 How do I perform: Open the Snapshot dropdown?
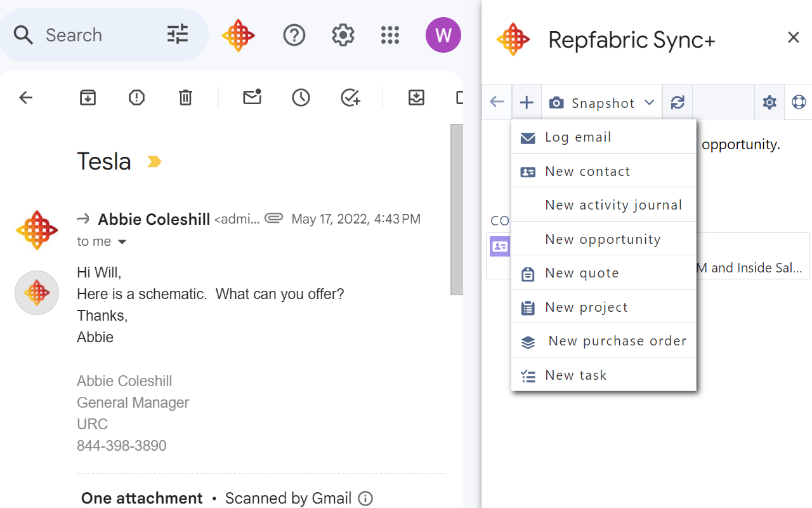[x=602, y=102]
